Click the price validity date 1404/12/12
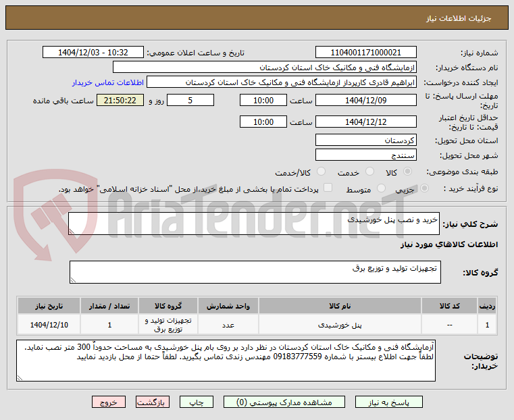 point(366,122)
